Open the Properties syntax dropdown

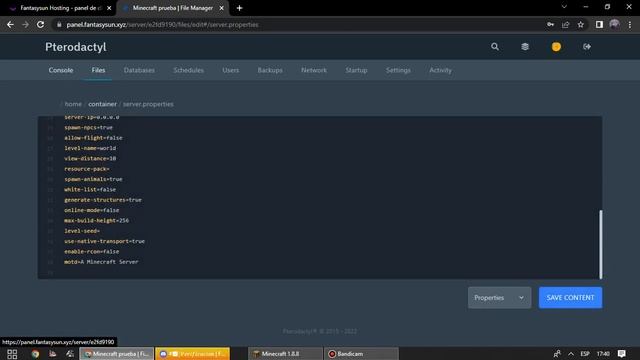[x=499, y=298]
